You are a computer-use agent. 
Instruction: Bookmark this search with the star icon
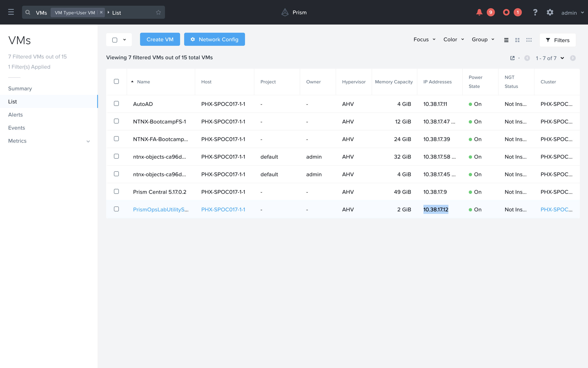point(158,12)
